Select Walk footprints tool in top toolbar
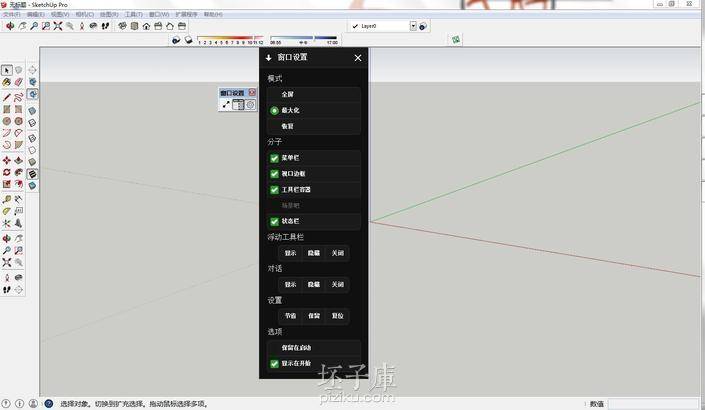Screen dimensions: 705x410 [x=105, y=26]
